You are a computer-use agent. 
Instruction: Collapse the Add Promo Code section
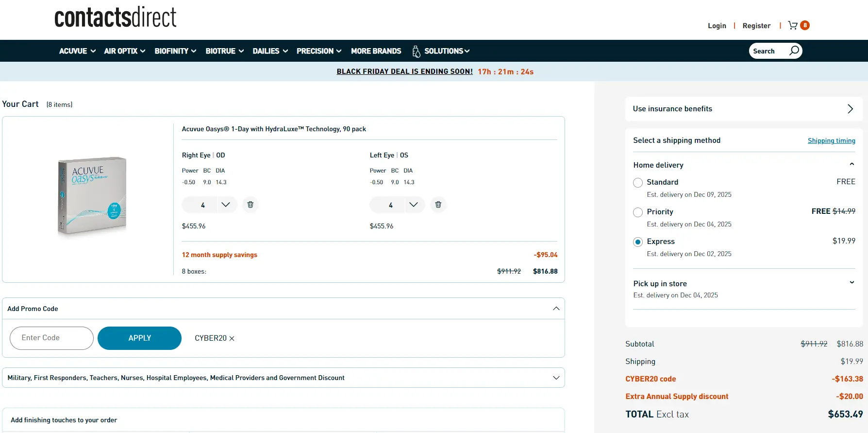point(556,309)
